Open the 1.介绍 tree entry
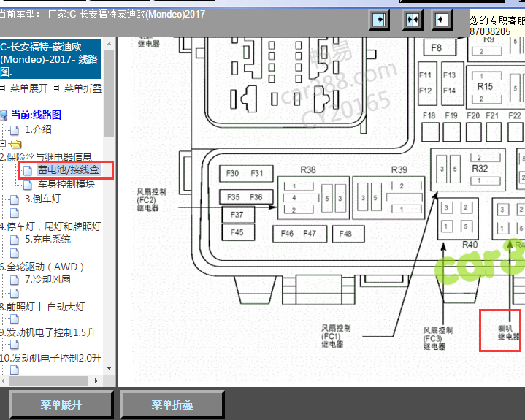Image resolution: width=525 pixels, height=420 pixels. tap(38, 129)
